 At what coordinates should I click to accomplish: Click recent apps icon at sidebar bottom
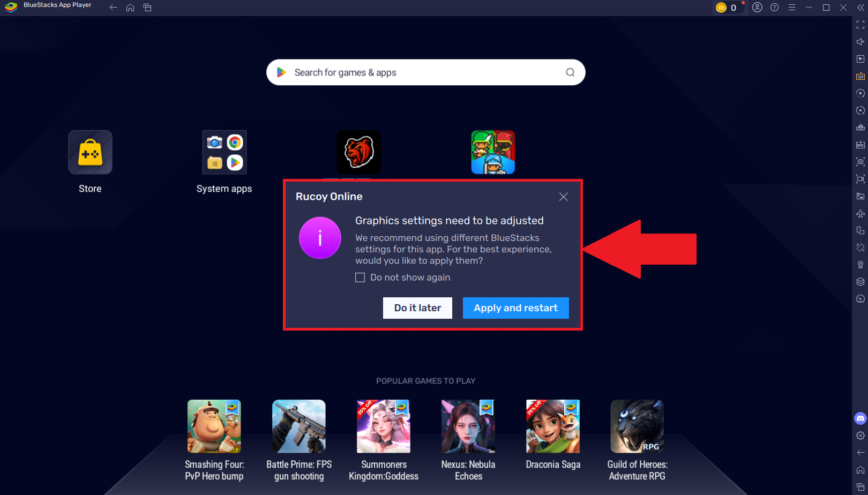point(860,486)
